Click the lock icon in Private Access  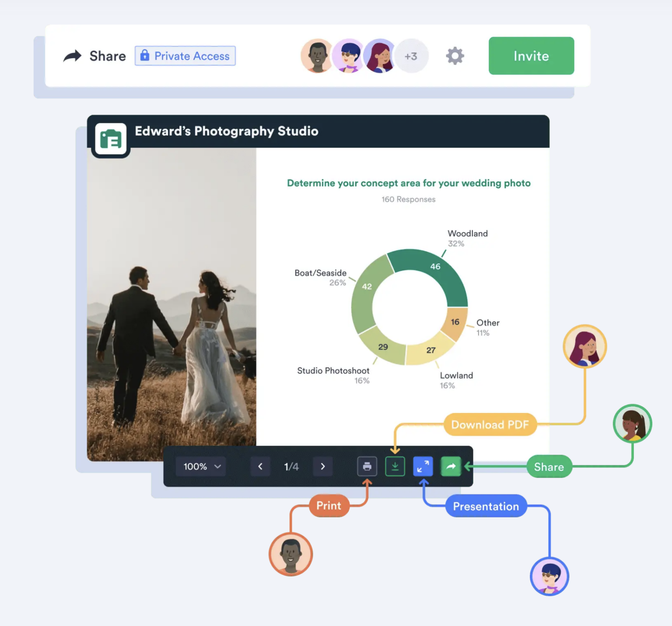point(145,56)
